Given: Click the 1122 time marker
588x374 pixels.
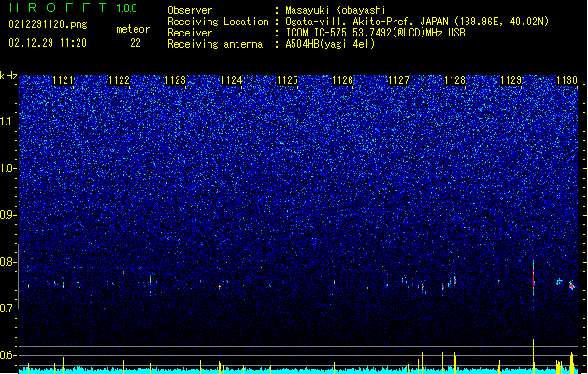Looking at the screenshot, I should 119,80.
